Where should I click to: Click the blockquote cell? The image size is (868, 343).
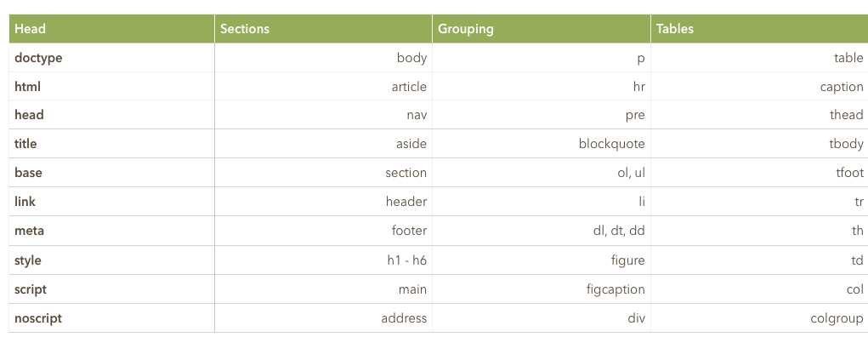tap(542, 144)
